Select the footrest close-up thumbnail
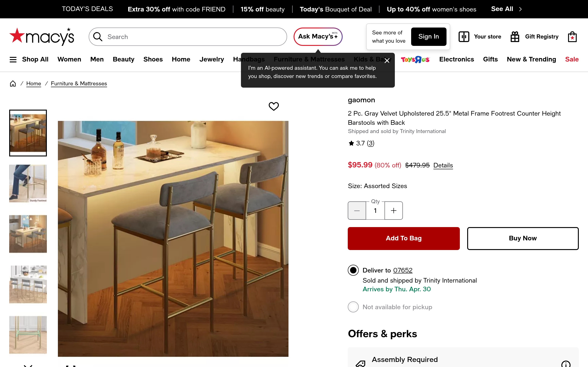This screenshot has height=367, width=588. tap(28, 183)
